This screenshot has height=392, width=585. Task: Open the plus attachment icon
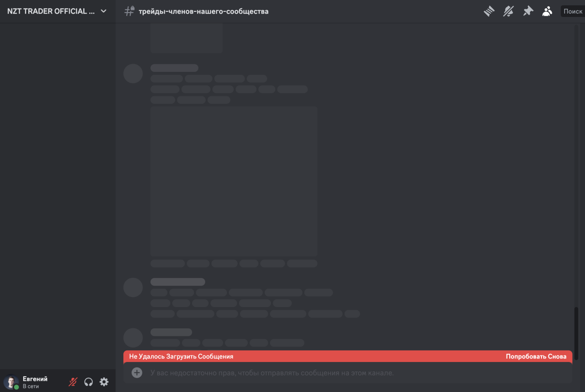[x=137, y=373]
